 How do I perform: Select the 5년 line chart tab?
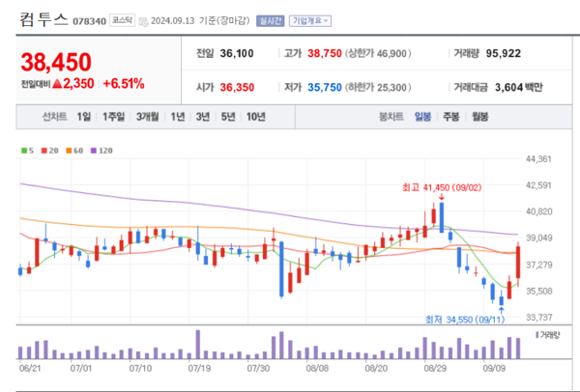click(x=228, y=117)
